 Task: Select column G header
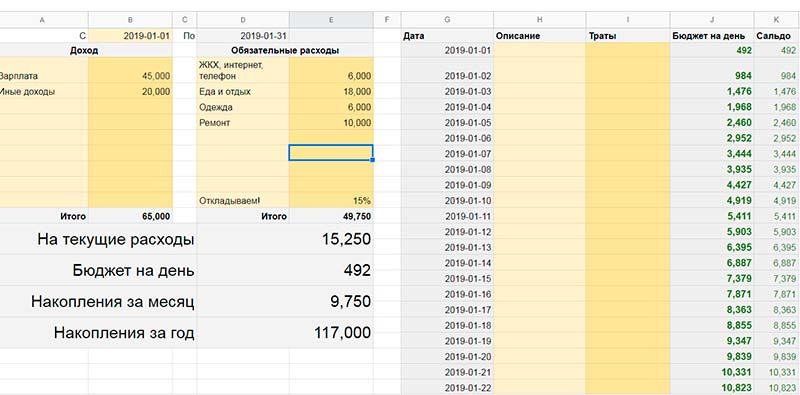[x=447, y=20]
